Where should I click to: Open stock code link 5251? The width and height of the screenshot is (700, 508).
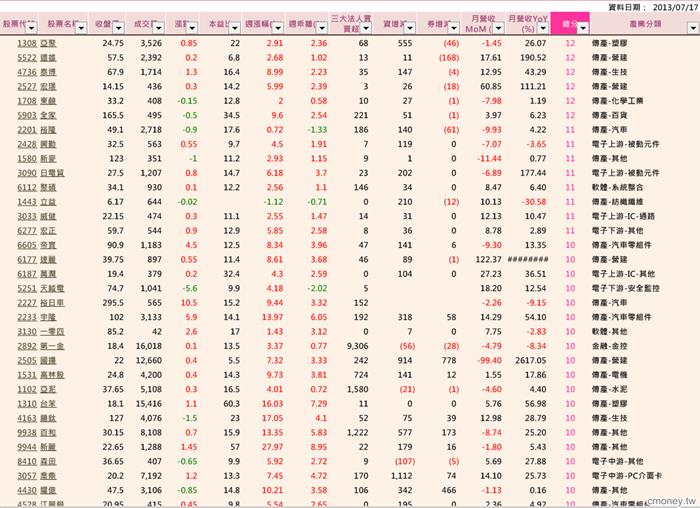(x=27, y=288)
